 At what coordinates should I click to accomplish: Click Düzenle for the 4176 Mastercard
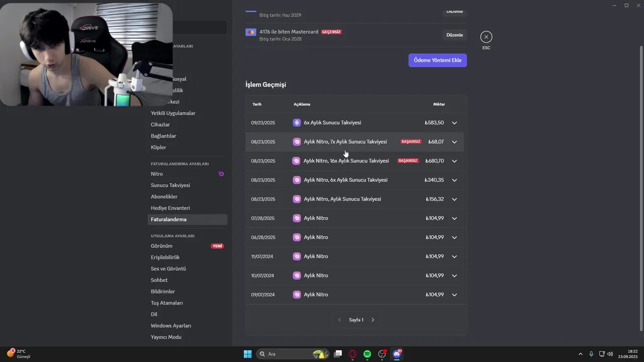pyautogui.click(x=454, y=35)
